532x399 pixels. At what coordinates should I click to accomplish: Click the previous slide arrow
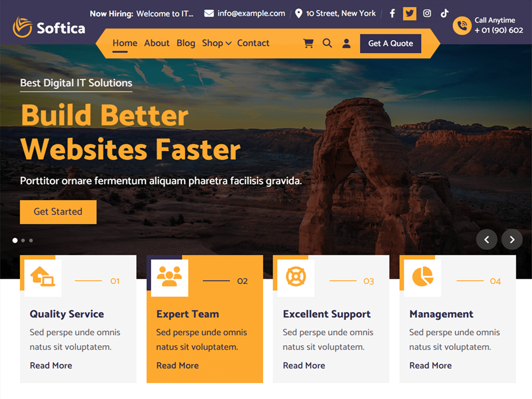pos(487,239)
